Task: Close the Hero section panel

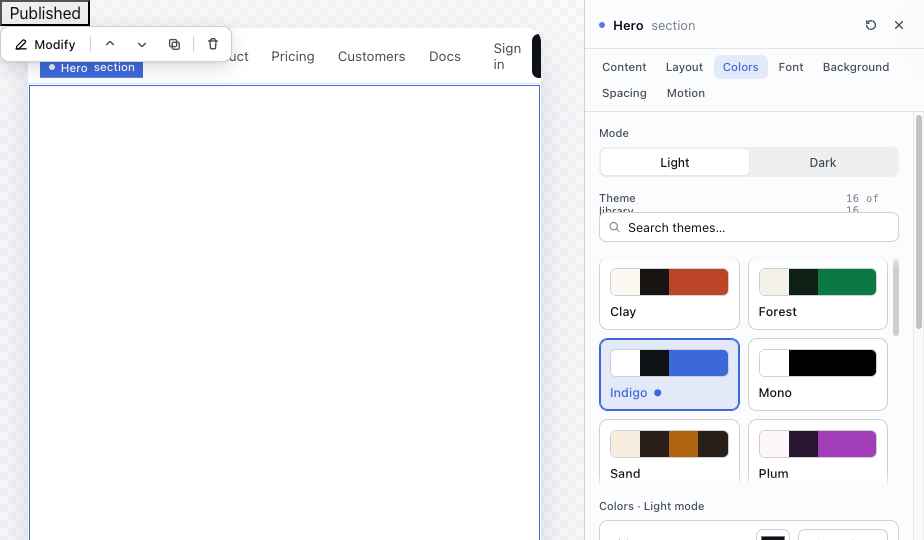Action: [899, 25]
